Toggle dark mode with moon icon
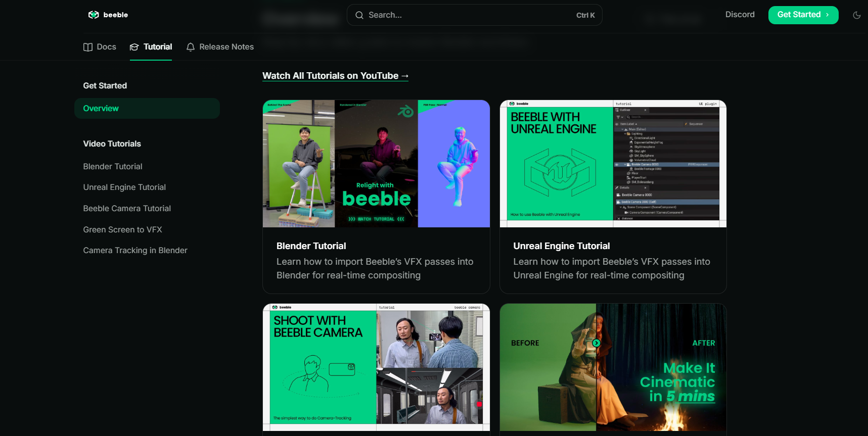868x436 pixels. tap(856, 15)
